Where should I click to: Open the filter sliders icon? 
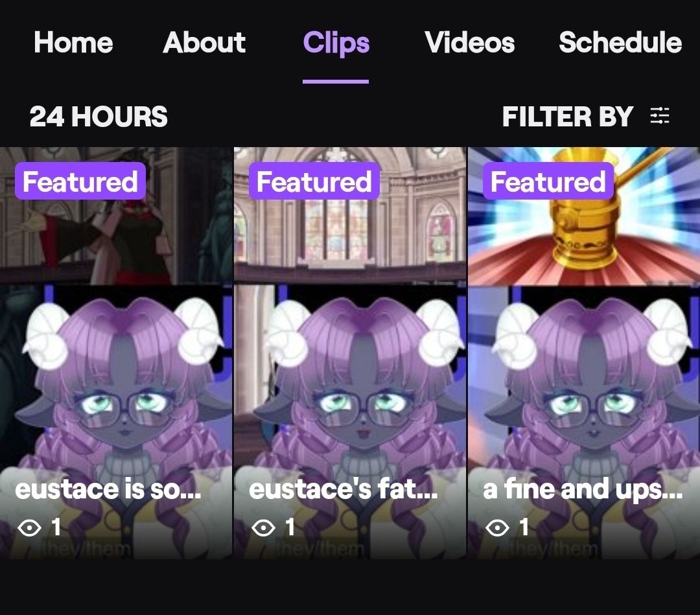(x=659, y=115)
